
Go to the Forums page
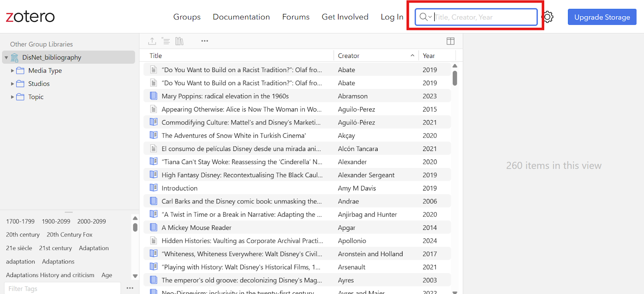coord(296,17)
